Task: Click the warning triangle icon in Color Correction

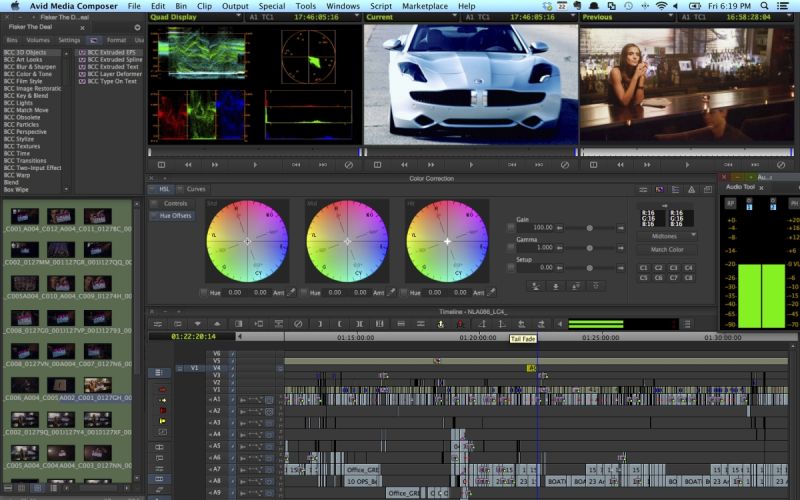Action: point(691,189)
